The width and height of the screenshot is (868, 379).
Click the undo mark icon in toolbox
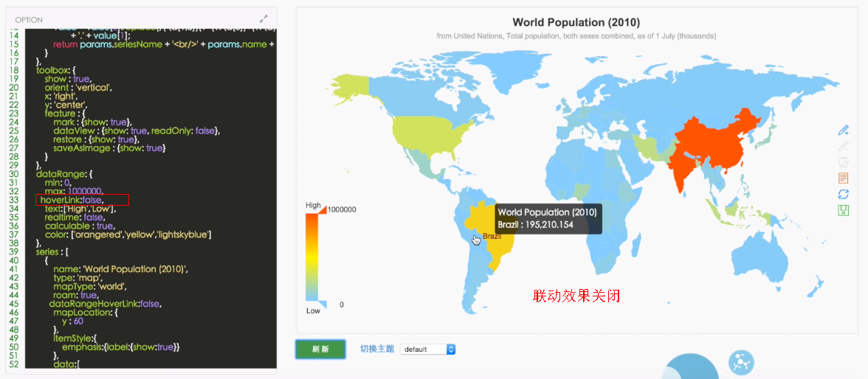click(x=844, y=146)
